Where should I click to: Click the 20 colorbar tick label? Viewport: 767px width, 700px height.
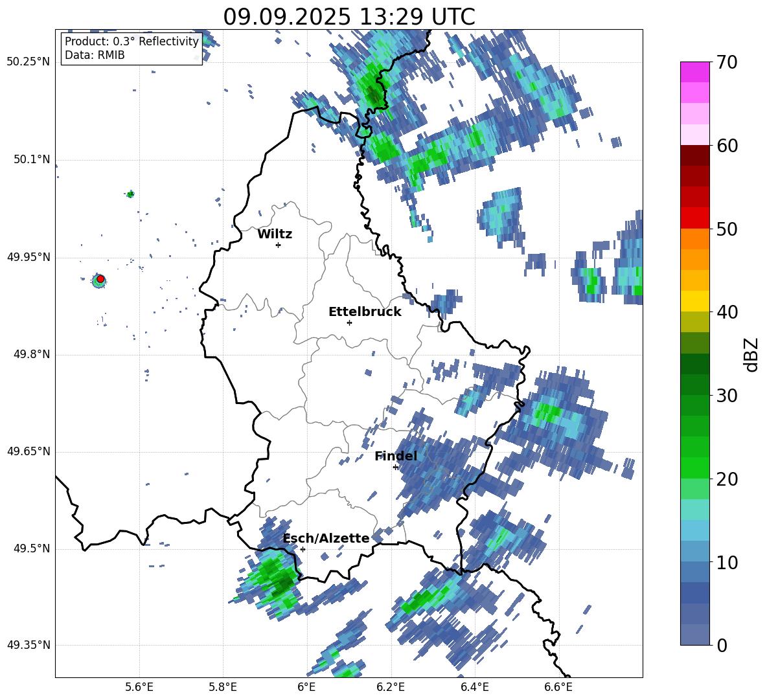[726, 479]
